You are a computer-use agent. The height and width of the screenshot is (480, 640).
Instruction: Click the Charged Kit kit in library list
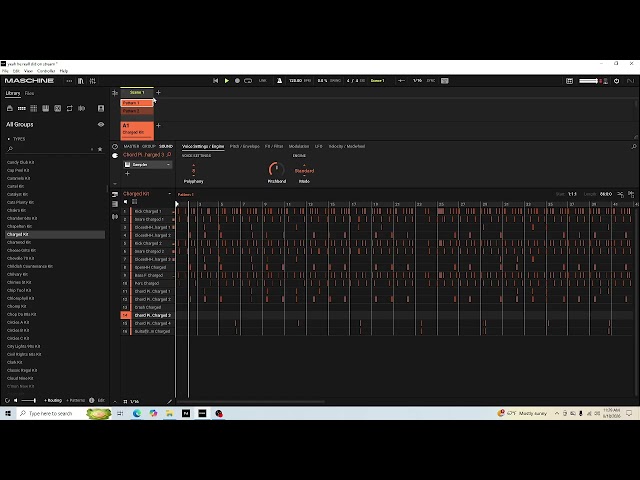point(55,235)
